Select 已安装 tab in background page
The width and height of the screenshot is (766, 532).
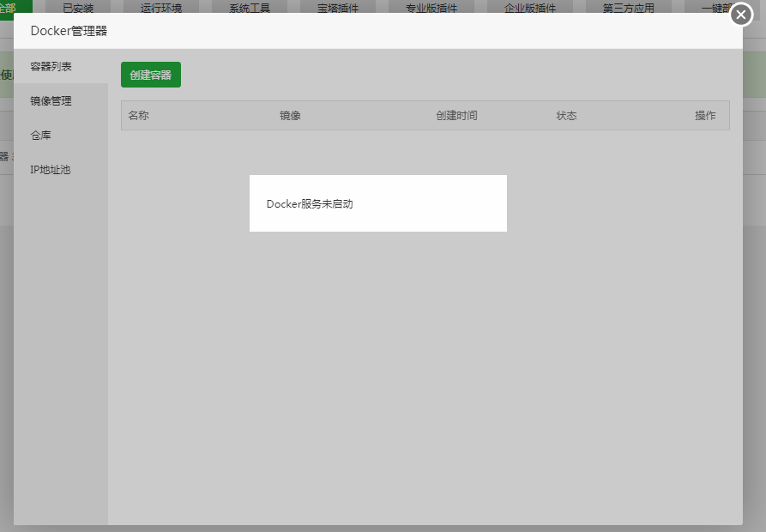(78, 7)
